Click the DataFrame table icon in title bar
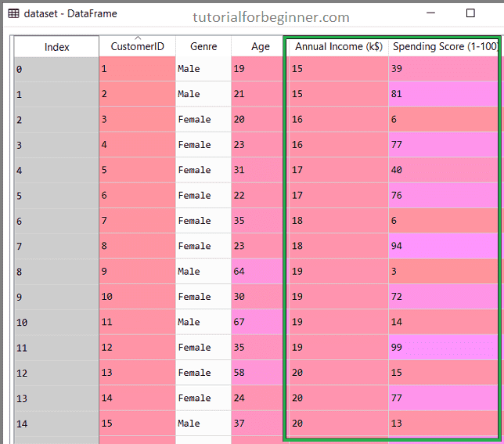The width and height of the screenshot is (504, 444). tap(13, 13)
